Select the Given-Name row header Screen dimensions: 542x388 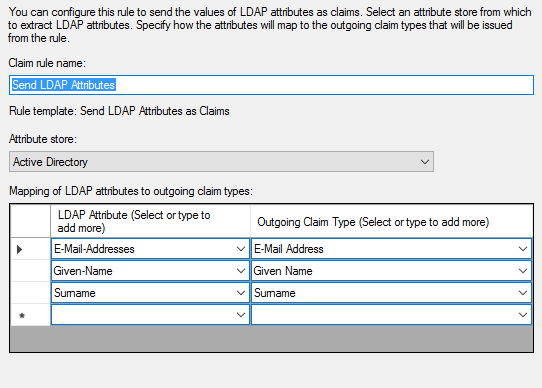pos(30,271)
